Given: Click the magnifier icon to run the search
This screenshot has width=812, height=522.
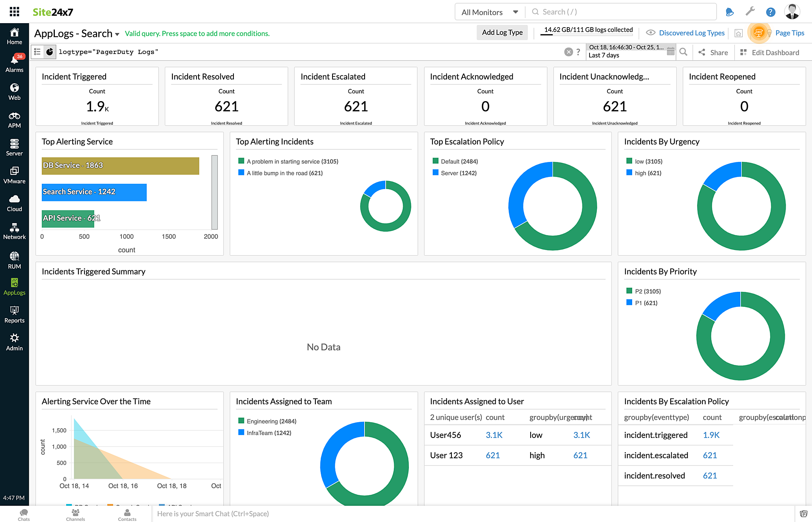Looking at the screenshot, I should [x=684, y=52].
